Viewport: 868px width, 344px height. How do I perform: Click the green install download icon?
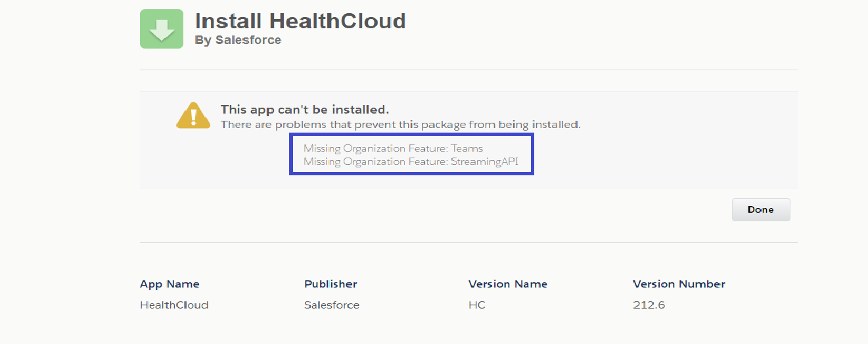(162, 29)
